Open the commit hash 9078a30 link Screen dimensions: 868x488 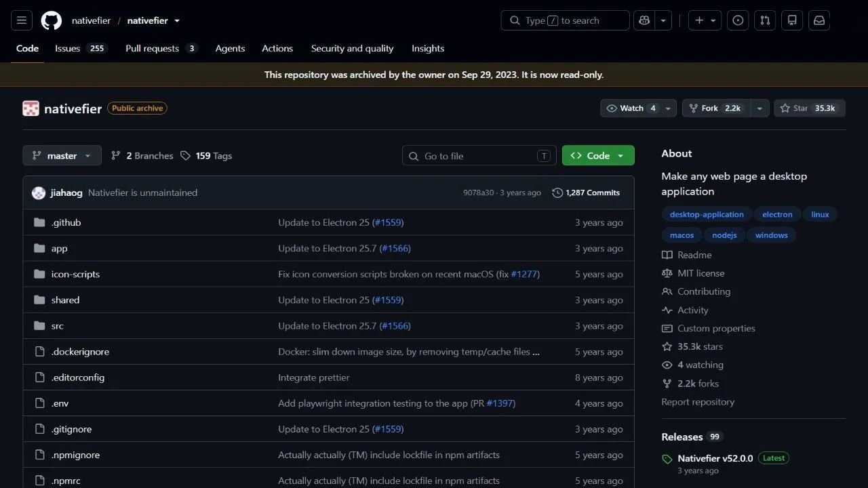click(478, 193)
